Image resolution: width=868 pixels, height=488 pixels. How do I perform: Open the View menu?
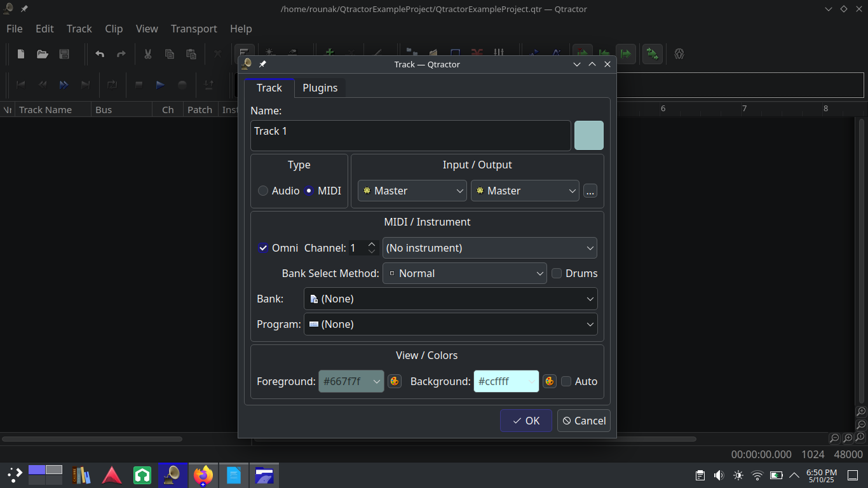tap(147, 29)
